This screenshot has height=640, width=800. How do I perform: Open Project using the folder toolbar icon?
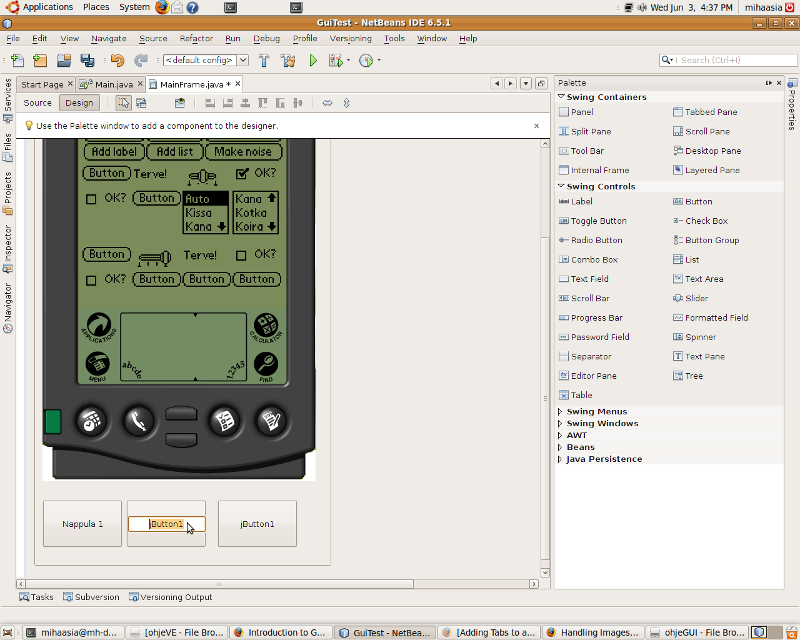tap(64, 60)
